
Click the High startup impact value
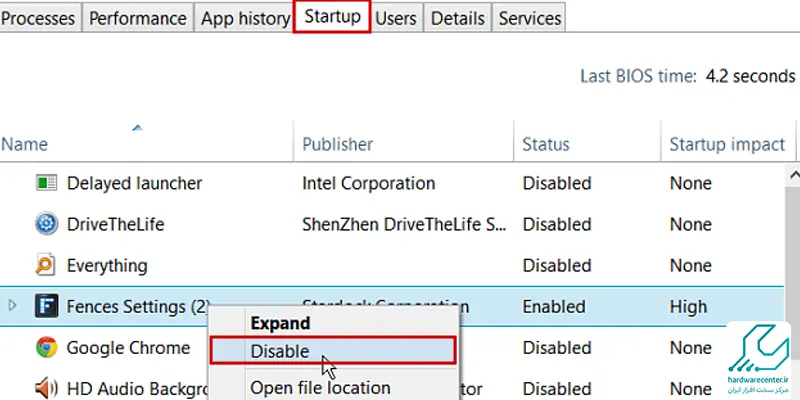(x=688, y=307)
